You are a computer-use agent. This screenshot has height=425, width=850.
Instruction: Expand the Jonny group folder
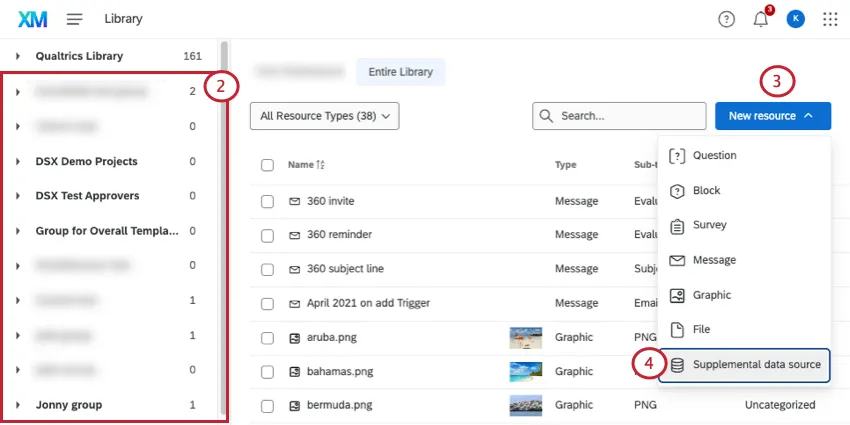click(x=18, y=405)
